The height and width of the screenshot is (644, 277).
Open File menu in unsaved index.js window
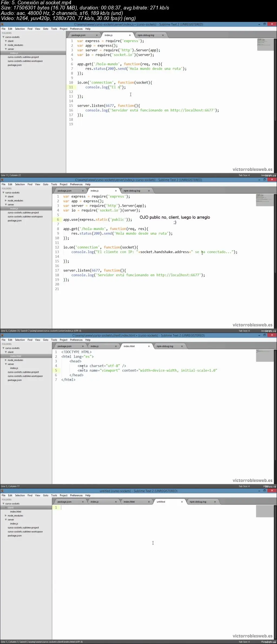coord(4,29)
